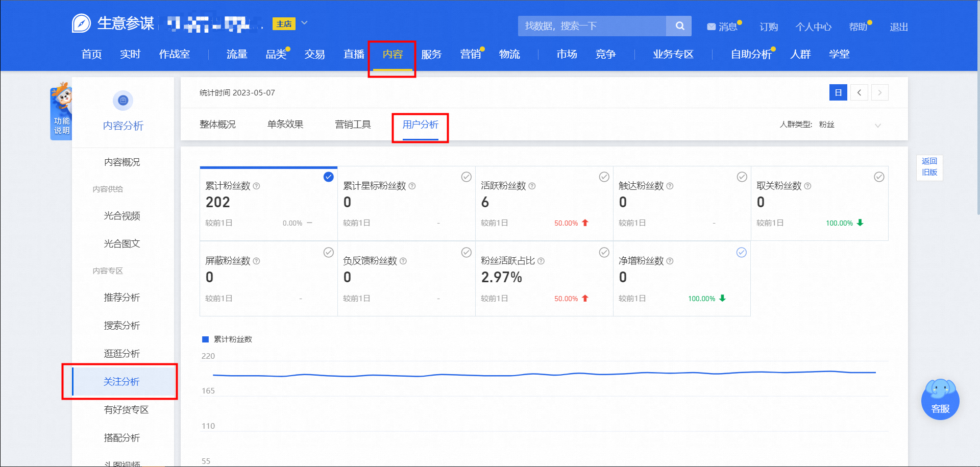Click help icon next to 触达粉丝数
Viewport: 980px width, 467px height.
pos(670,186)
